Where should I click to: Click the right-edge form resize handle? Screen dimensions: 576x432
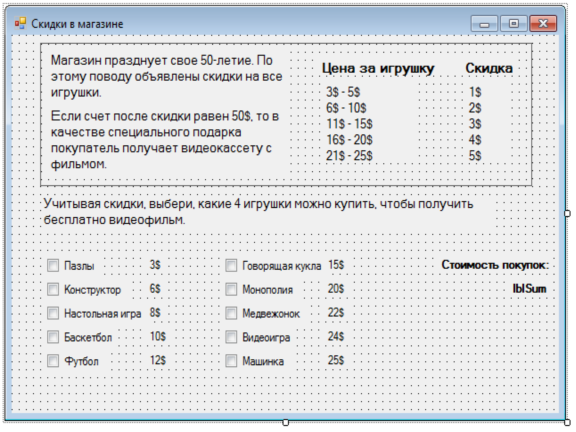tap(568, 213)
